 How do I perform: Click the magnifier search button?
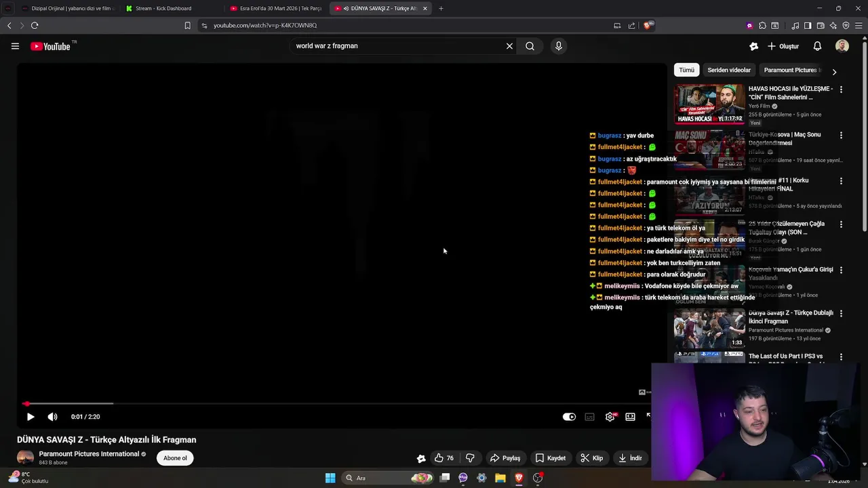click(530, 46)
